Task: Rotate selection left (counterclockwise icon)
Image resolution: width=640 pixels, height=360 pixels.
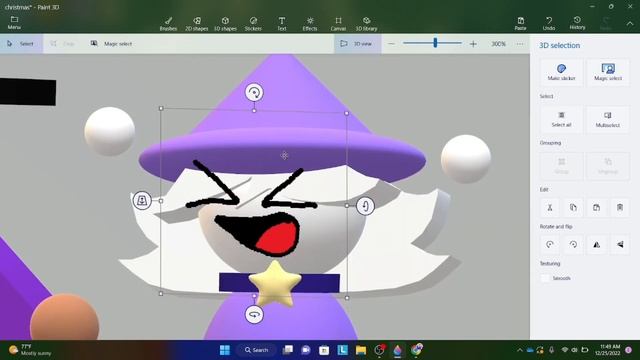Action: 550,244
